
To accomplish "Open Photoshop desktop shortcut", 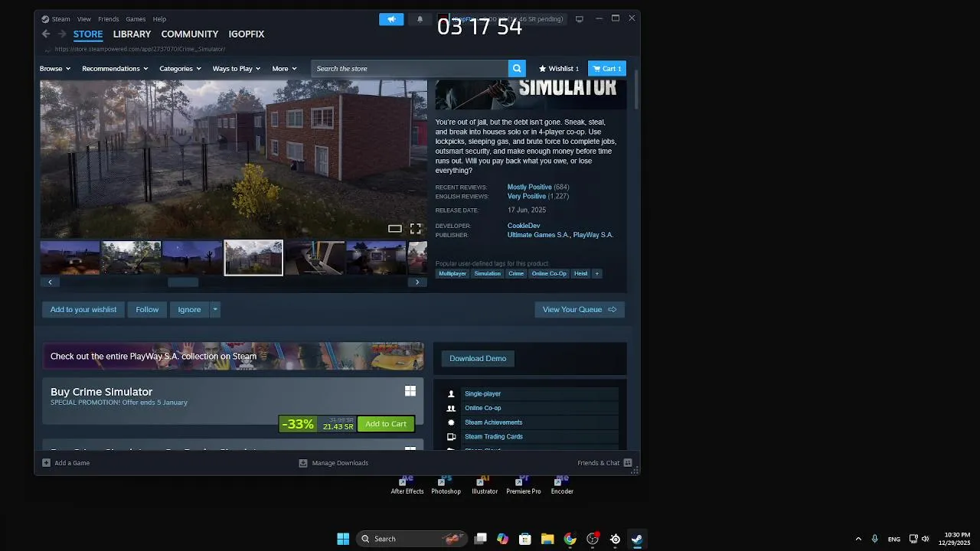I will click(446, 485).
